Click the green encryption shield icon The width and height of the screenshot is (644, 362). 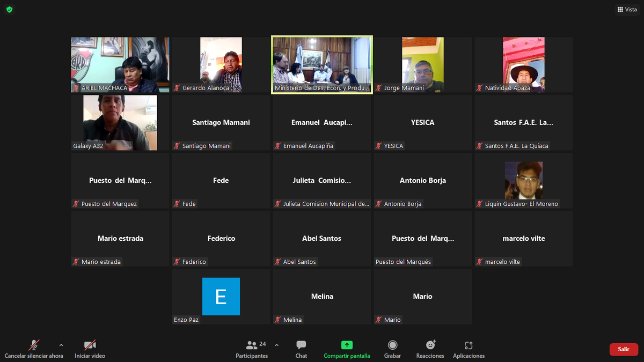pyautogui.click(x=9, y=9)
